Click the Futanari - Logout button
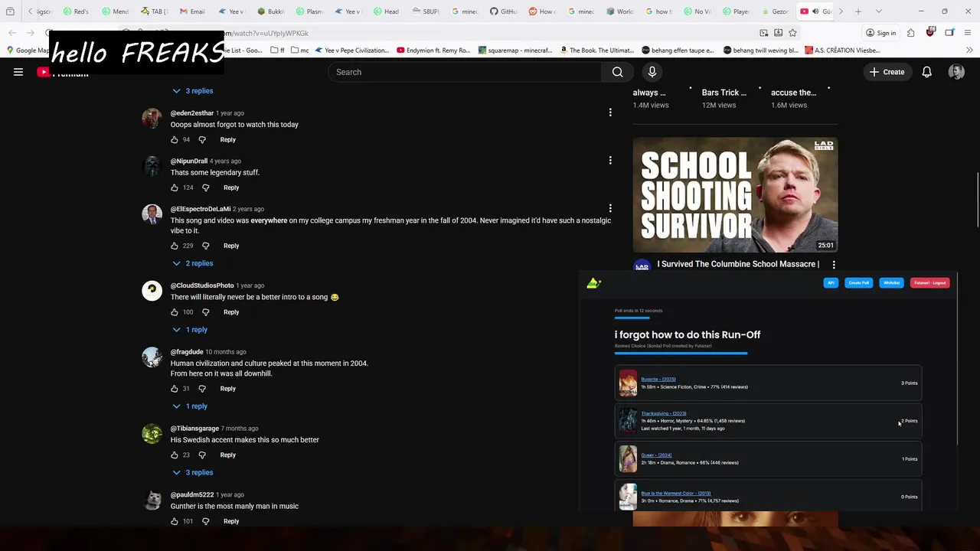Screen dimensions: 980x551 (x=929, y=283)
